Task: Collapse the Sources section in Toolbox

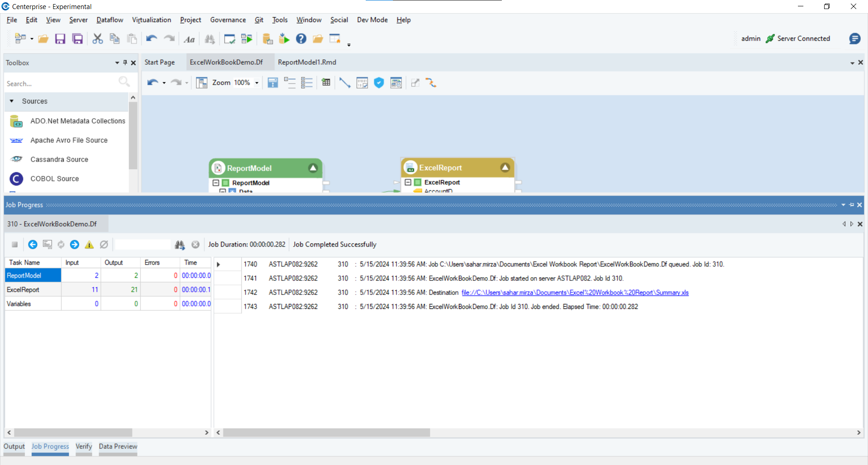Action: (x=12, y=101)
